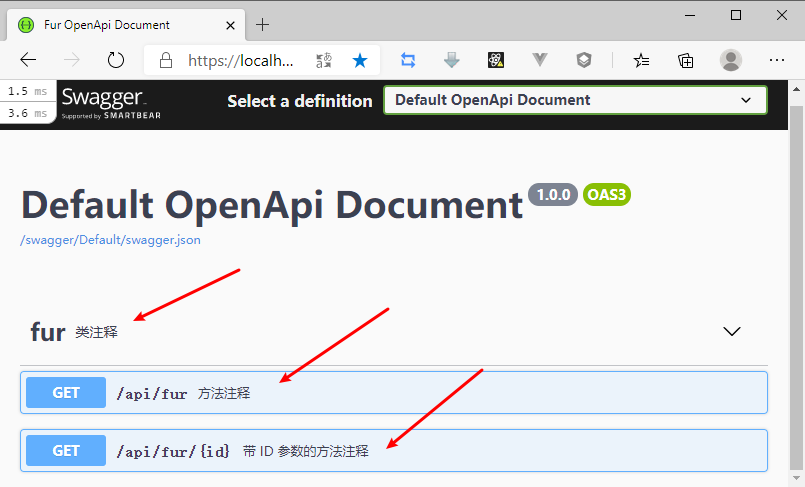
Task: Click the Swagger logo
Action: click(x=110, y=101)
